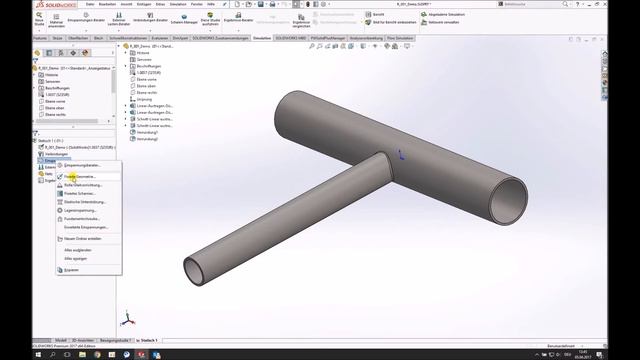Screen dimensions: 640x360
Task: Click the Windows Start button
Action: tap(38, 355)
